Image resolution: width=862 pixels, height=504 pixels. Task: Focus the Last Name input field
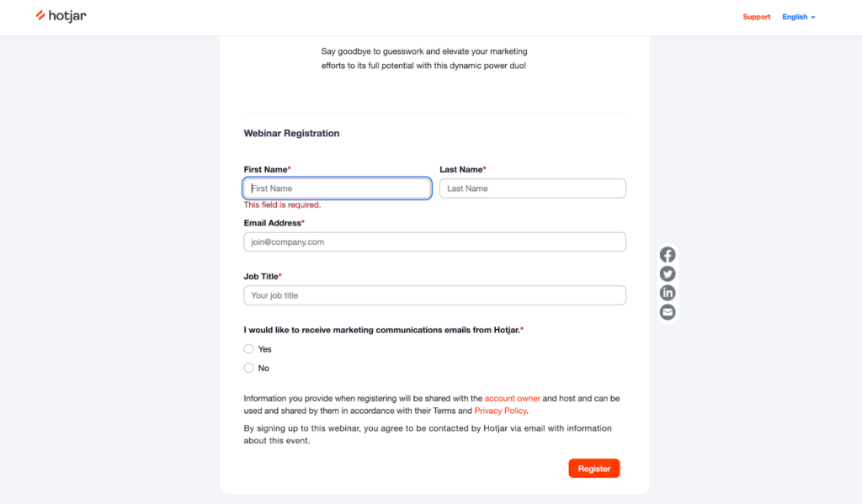pyautogui.click(x=533, y=188)
